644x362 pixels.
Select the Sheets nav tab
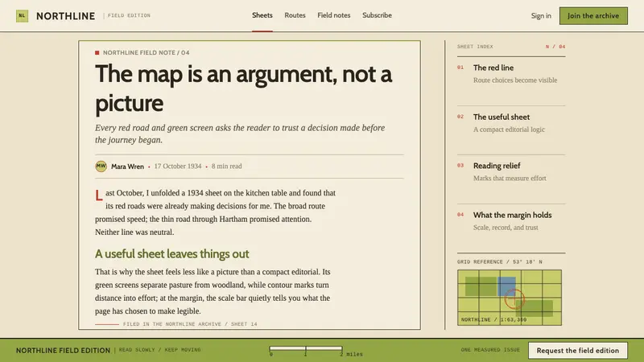click(x=262, y=15)
